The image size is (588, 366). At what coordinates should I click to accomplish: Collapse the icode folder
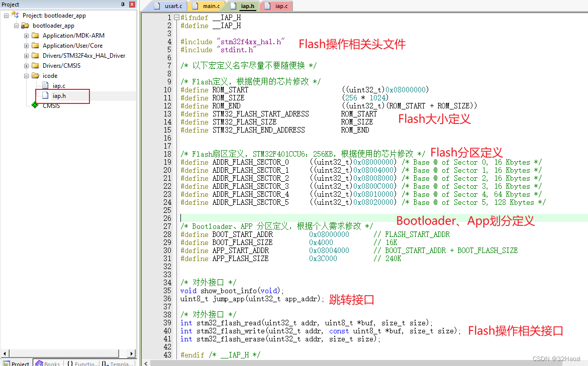pyautogui.click(x=26, y=76)
